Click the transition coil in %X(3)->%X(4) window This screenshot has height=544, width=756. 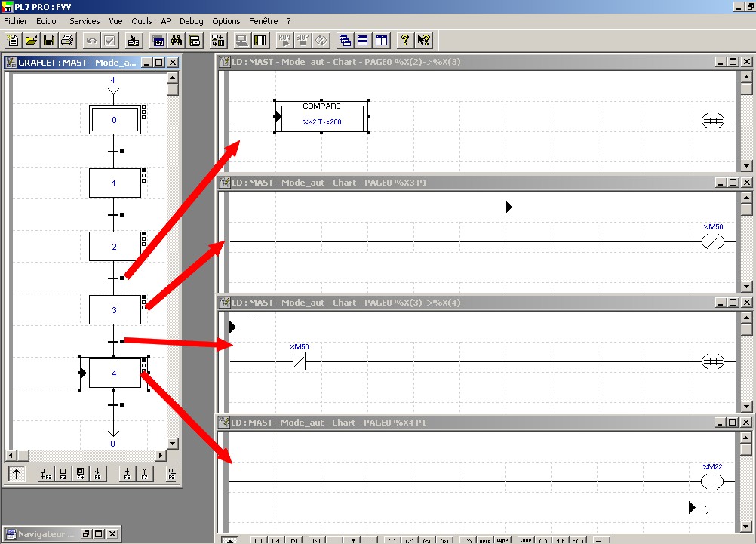point(712,361)
